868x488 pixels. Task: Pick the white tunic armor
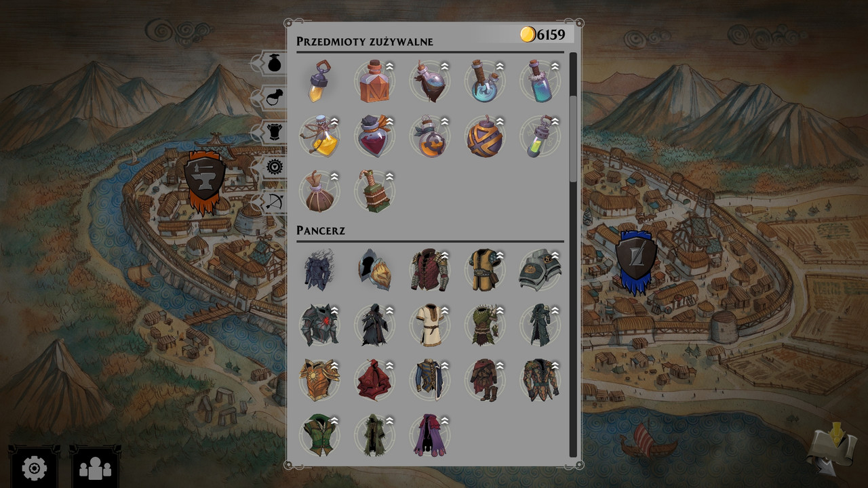430,325
